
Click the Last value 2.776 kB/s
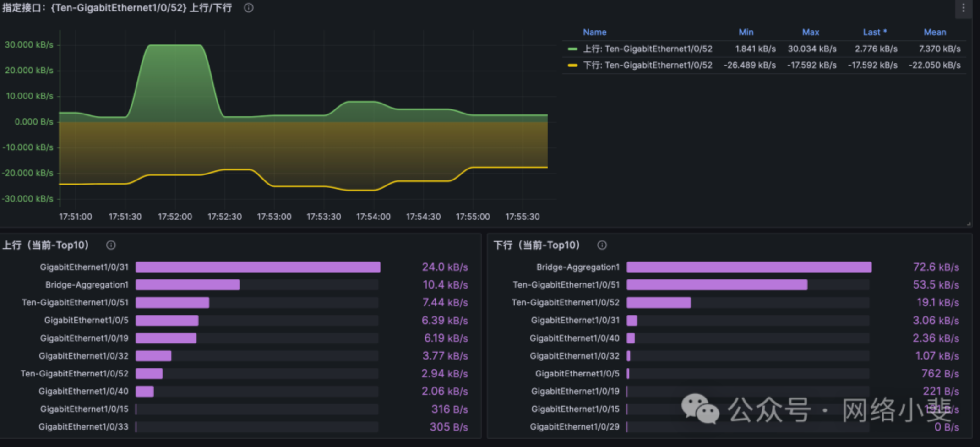pos(876,49)
